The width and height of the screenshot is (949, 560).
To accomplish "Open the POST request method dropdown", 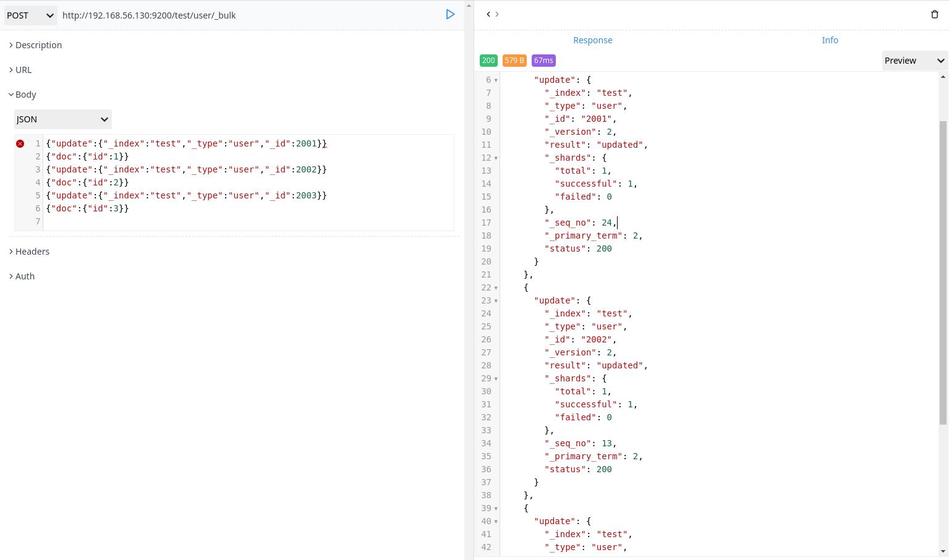I will 30,15.
